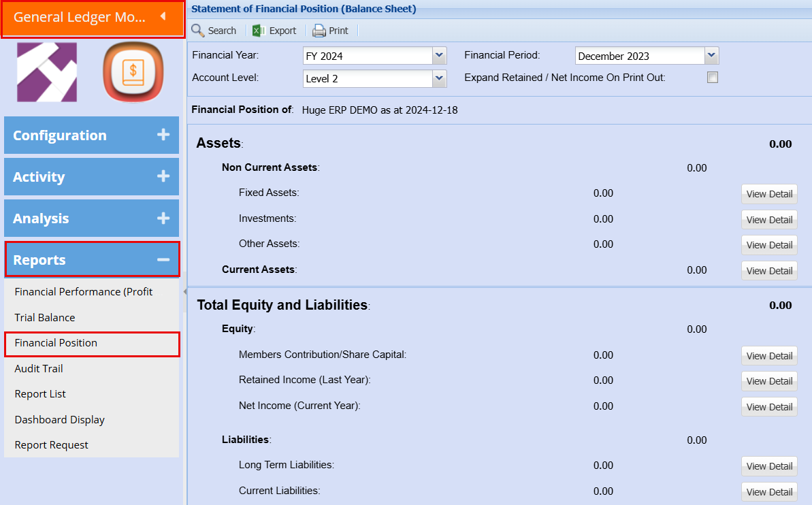Viewport: 812px width, 505px height.
Task: Click the Print printer icon
Action: pos(319,31)
